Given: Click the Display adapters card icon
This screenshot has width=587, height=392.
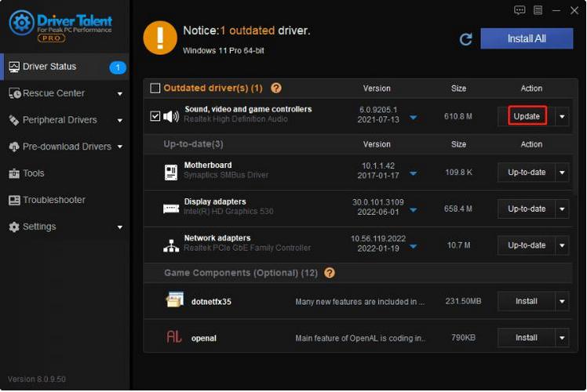Looking at the screenshot, I should tap(171, 209).
